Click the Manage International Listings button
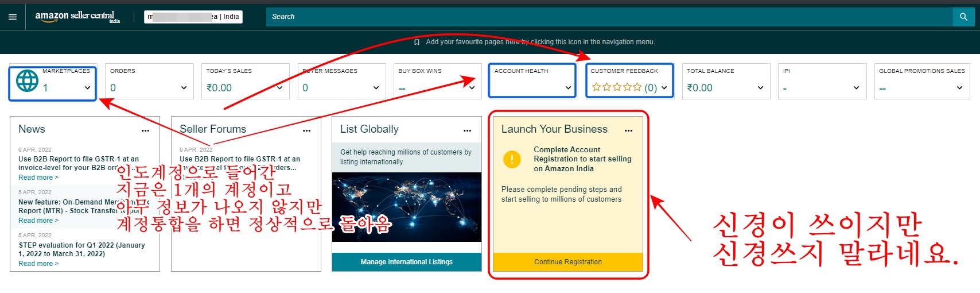This screenshot has height=293, width=980. pyautogui.click(x=407, y=262)
